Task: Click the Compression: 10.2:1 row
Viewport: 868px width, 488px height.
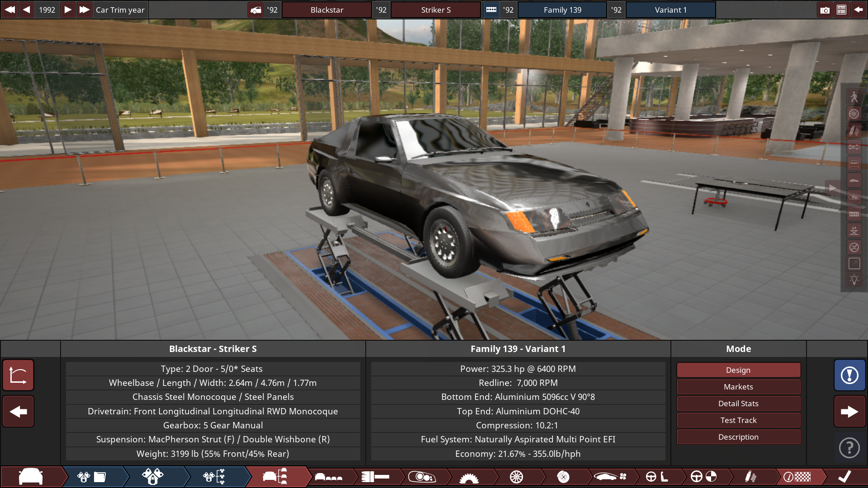Action: 518,425
